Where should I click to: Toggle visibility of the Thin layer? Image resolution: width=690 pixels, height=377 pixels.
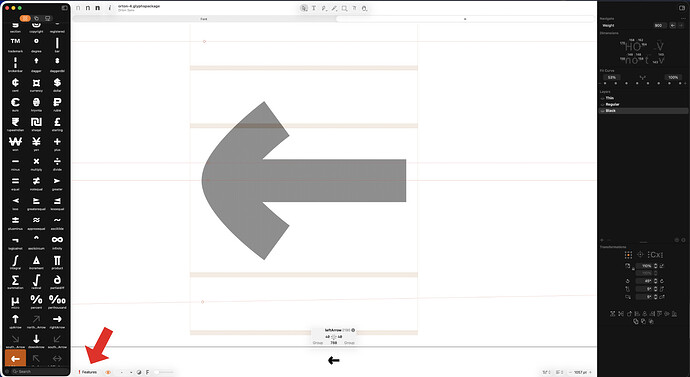[602, 98]
